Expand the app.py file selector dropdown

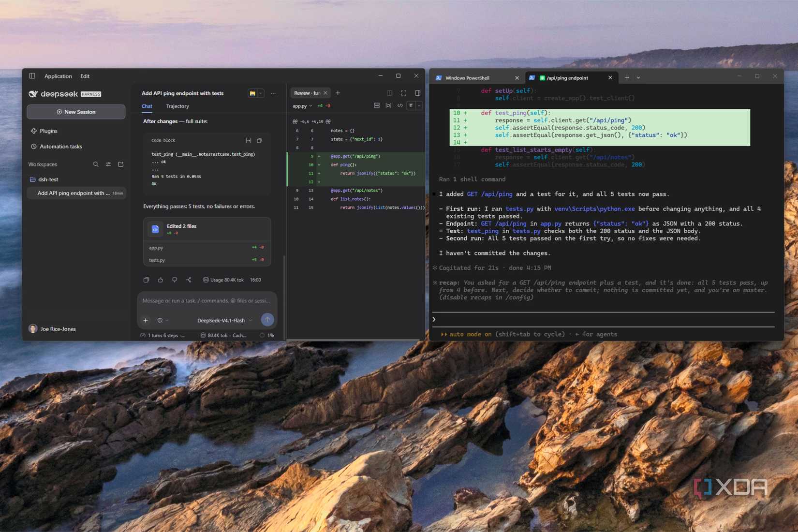pyautogui.click(x=302, y=106)
